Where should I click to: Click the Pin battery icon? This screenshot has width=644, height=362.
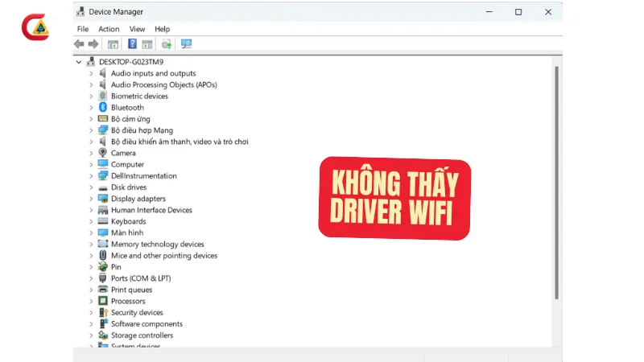pyautogui.click(x=103, y=267)
